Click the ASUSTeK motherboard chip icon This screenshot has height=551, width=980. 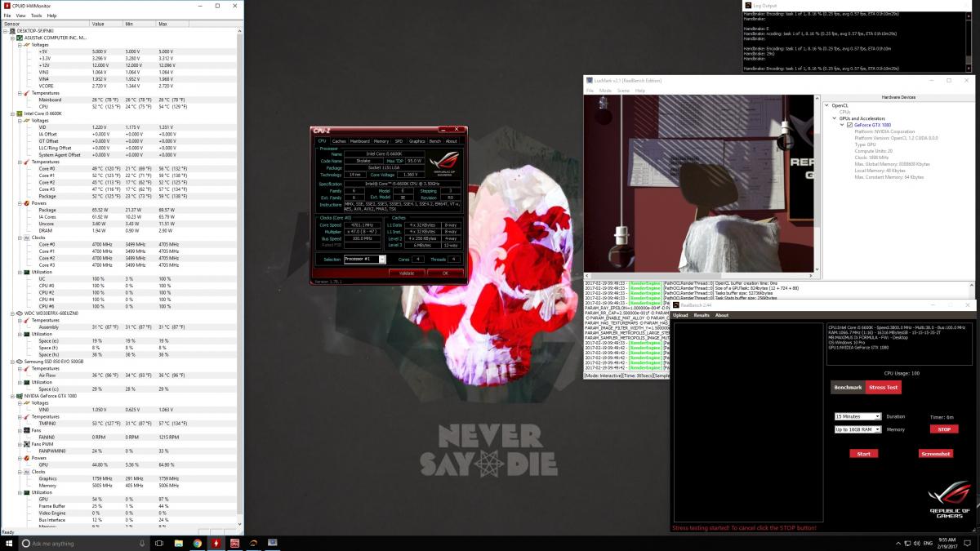tap(20, 38)
